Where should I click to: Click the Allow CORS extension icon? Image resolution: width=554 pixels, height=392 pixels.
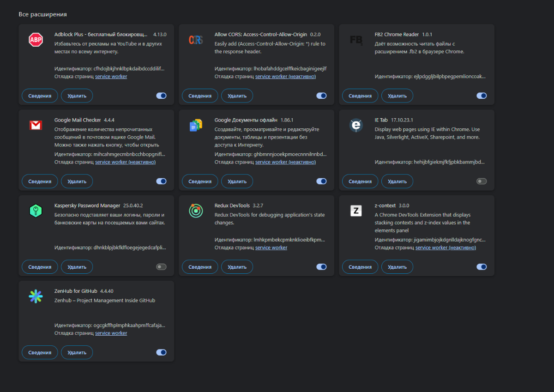click(x=196, y=40)
